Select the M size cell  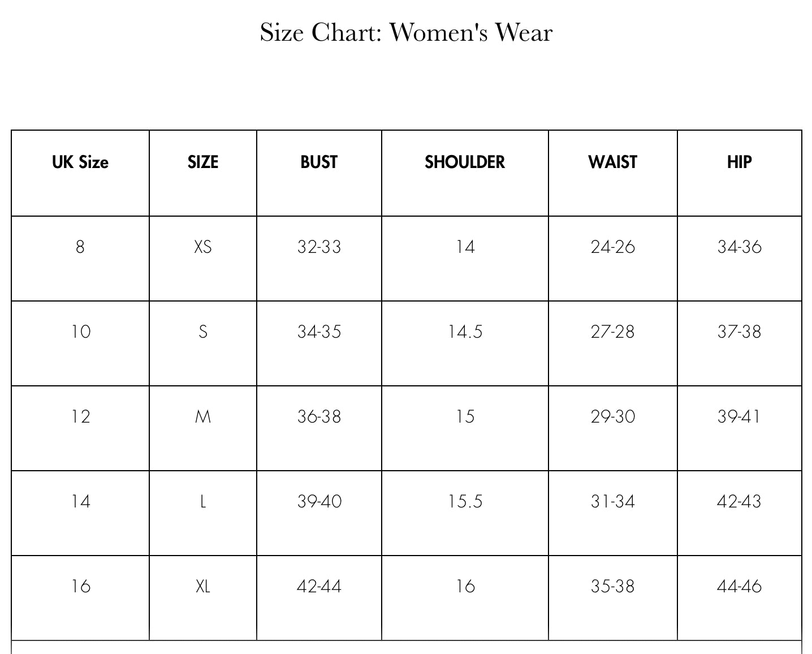(202, 417)
